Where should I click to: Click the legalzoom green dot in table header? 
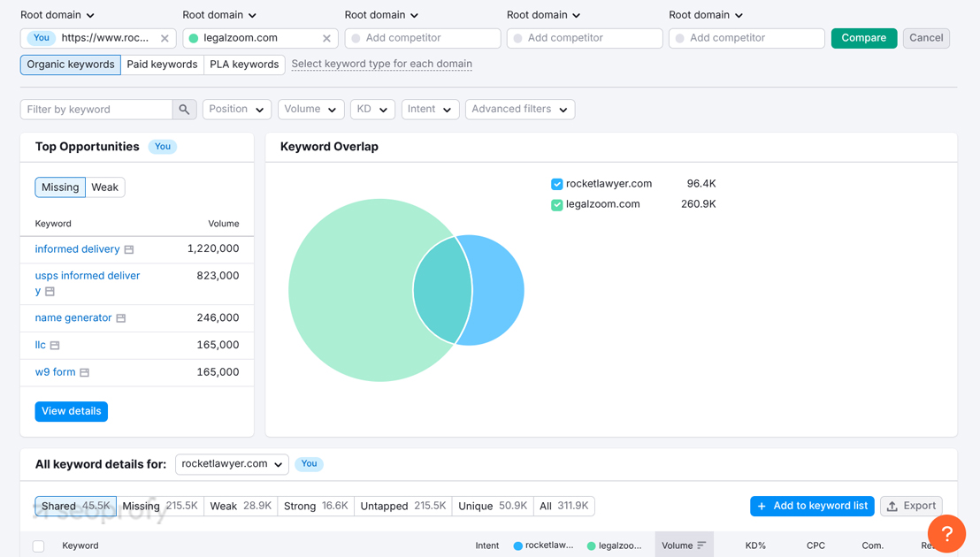tap(591, 546)
